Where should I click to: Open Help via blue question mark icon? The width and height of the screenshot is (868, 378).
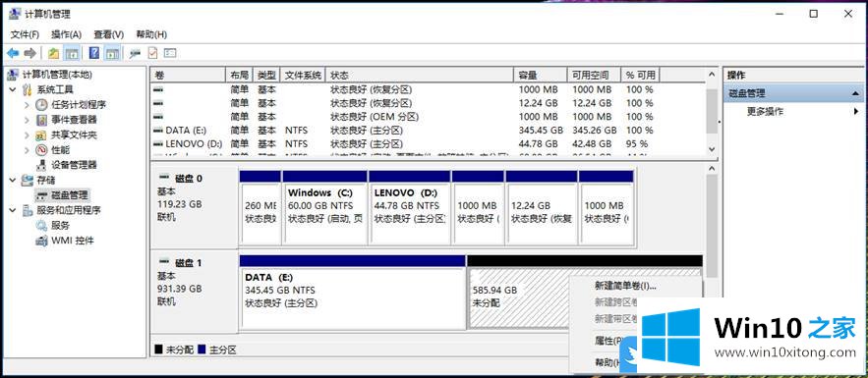pyautogui.click(x=94, y=53)
